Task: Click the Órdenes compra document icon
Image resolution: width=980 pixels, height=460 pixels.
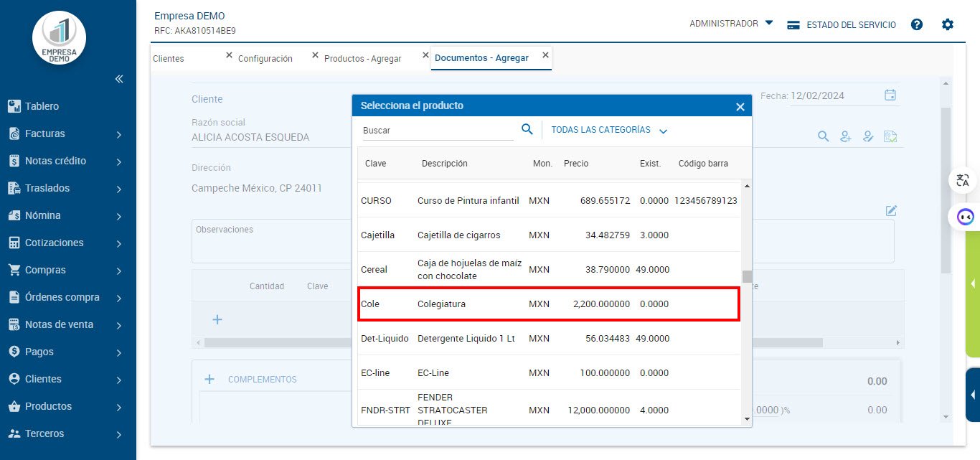Action: coord(14,297)
